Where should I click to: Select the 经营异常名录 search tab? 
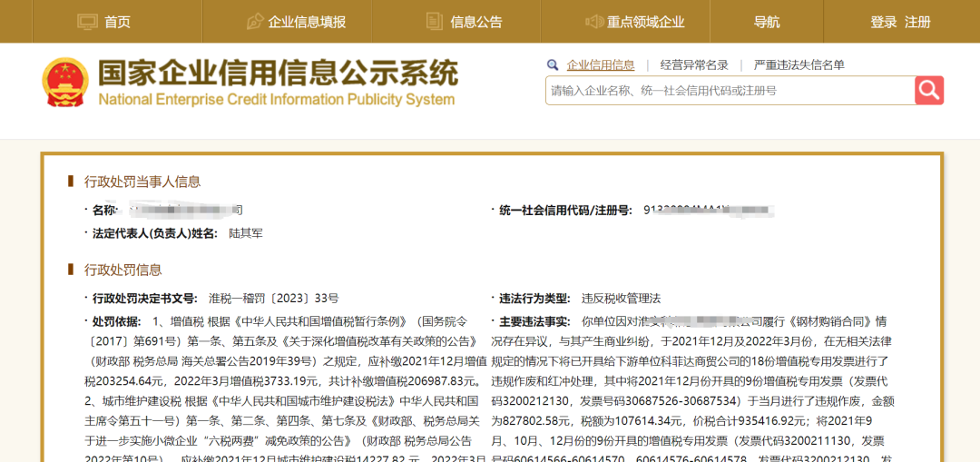694,64
